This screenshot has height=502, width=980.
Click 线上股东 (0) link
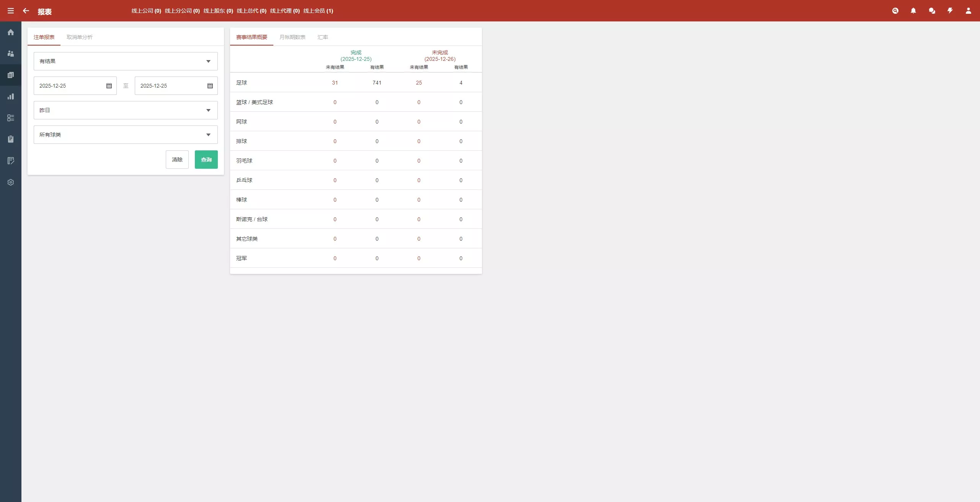(x=218, y=11)
